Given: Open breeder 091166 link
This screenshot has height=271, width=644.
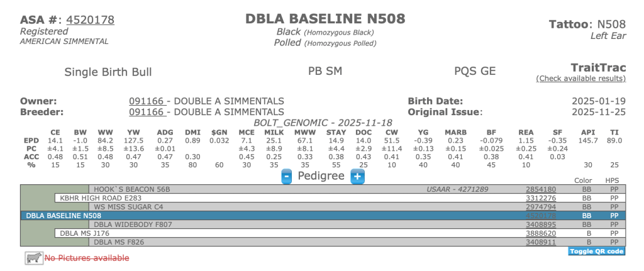Looking at the screenshot, I should coord(147,112).
